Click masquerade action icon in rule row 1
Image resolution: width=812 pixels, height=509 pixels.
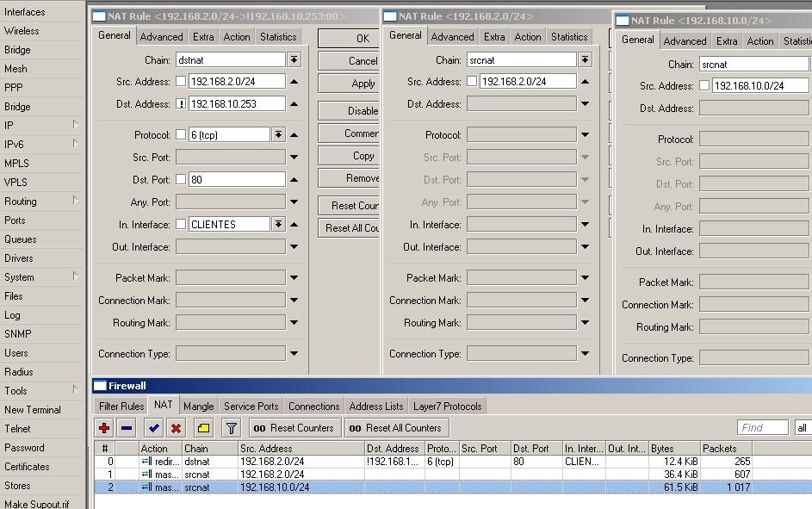146,475
